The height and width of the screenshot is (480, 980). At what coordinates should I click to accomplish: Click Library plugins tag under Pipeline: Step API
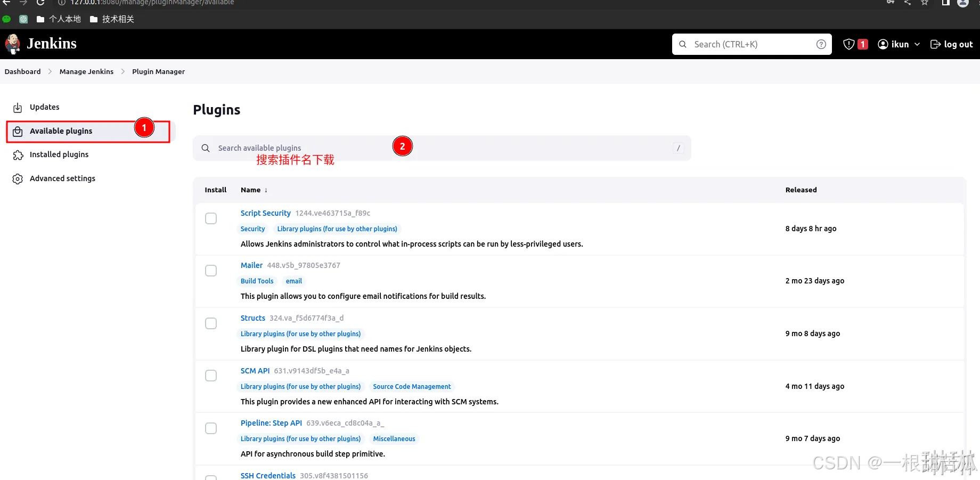click(x=300, y=439)
